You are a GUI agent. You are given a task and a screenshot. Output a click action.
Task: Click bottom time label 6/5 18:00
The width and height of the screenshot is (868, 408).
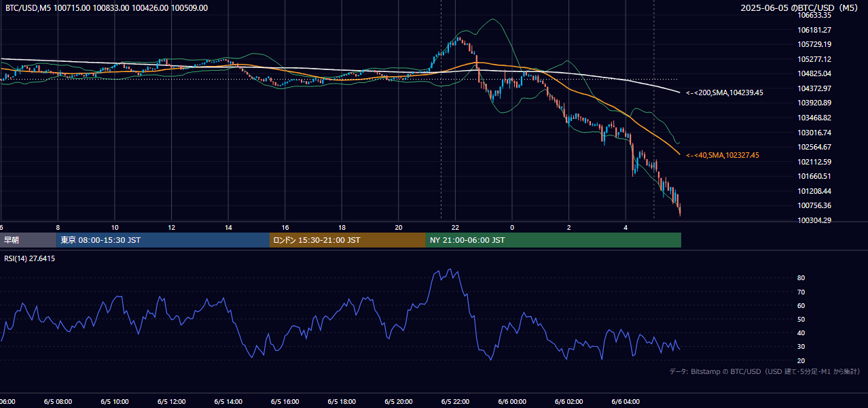pos(342,401)
